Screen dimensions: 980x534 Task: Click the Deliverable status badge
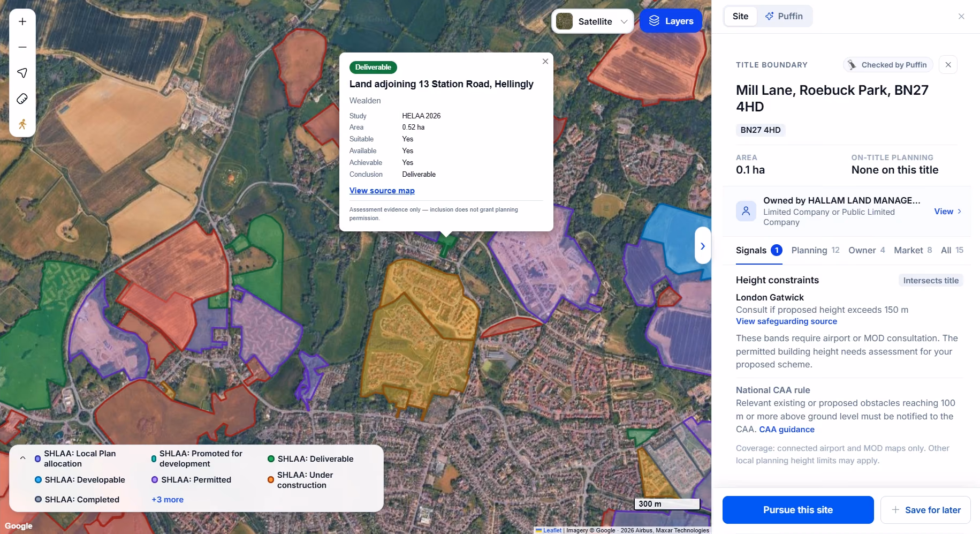(373, 67)
